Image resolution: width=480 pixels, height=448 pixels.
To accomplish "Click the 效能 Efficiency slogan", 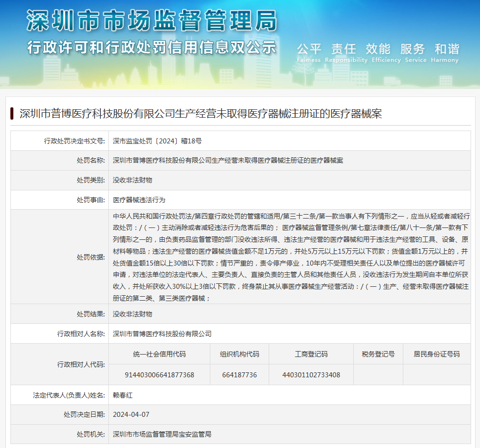I will [386, 53].
